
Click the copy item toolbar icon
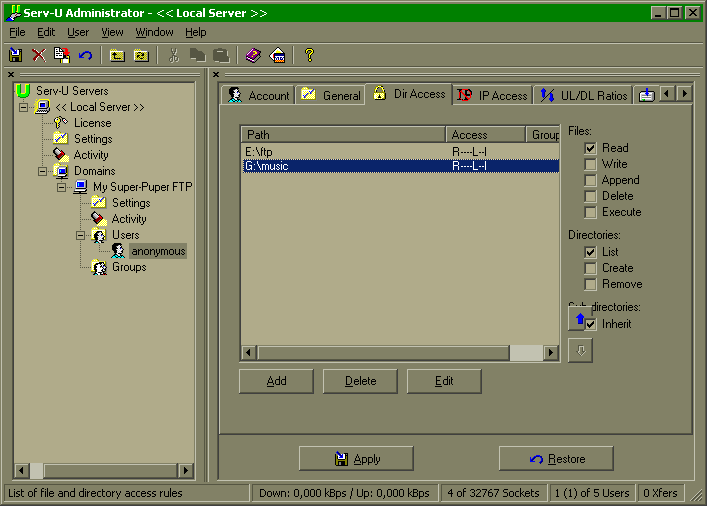(62, 55)
